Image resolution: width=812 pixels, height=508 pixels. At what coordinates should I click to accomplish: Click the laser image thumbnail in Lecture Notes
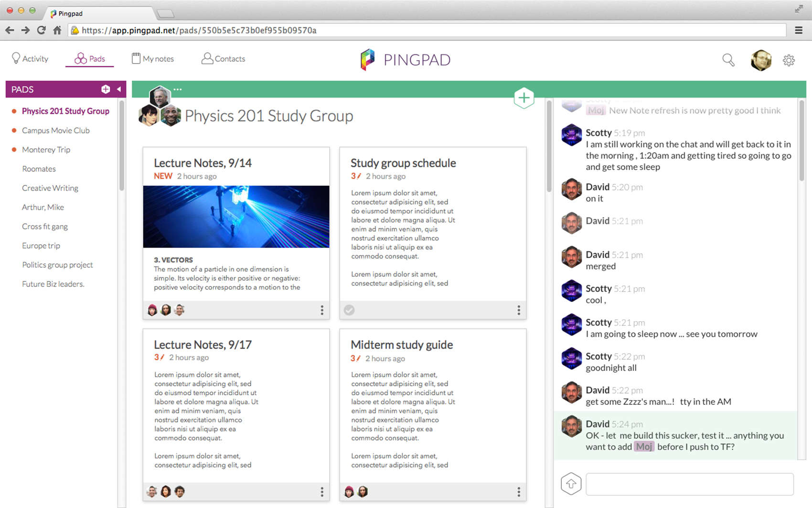[236, 216]
